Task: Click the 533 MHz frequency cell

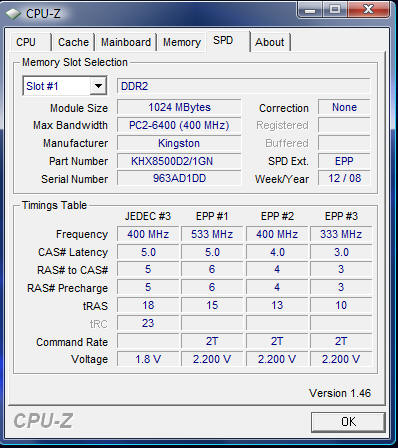Action: tap(212, 234)
